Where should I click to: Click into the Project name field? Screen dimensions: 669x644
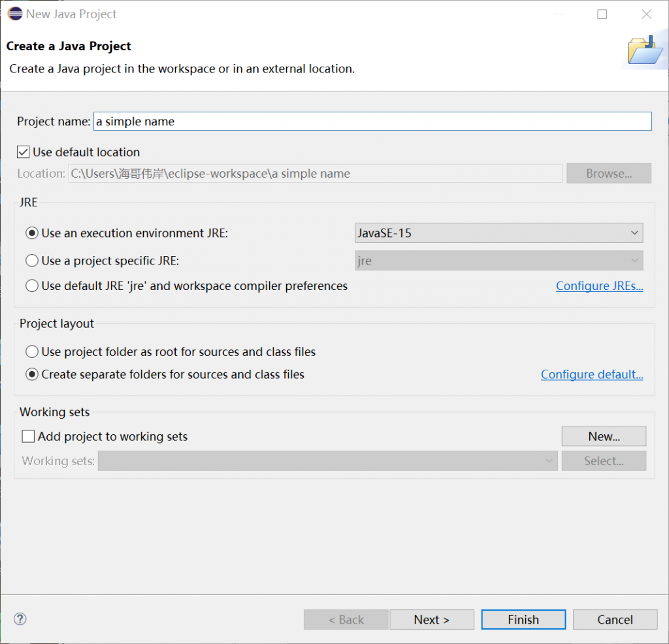click(372, 121)
